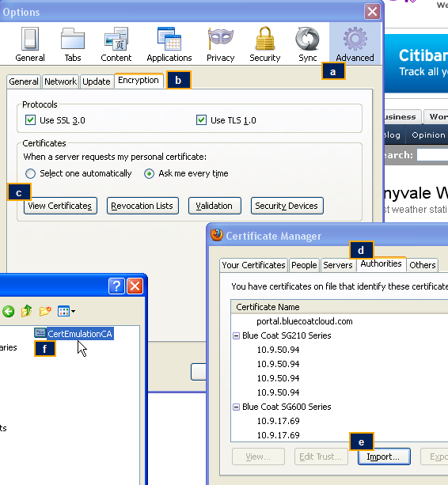Switch to the Update sub-tab

(97, 81)
